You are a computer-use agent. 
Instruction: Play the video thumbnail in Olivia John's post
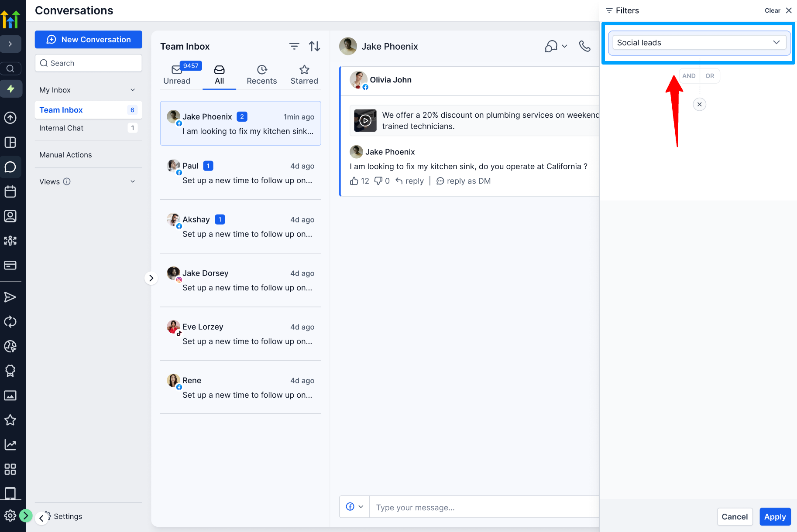coord(365,121)
